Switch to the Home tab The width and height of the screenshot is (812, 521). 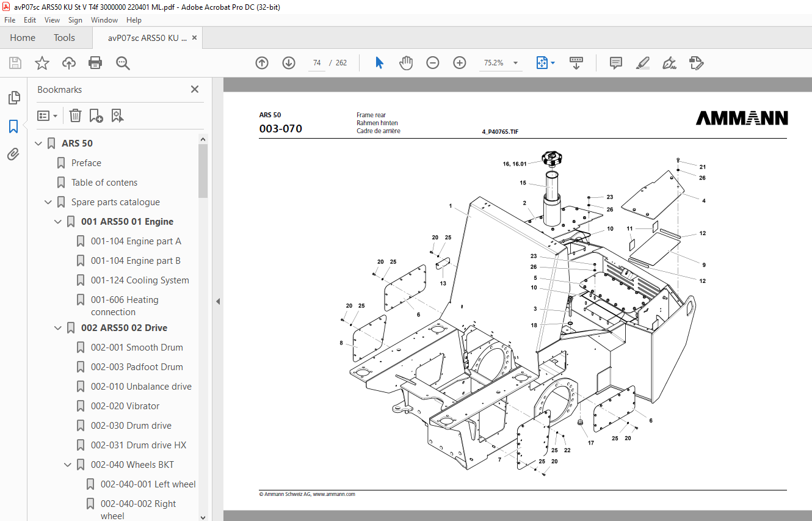click(x=23, y=38)
